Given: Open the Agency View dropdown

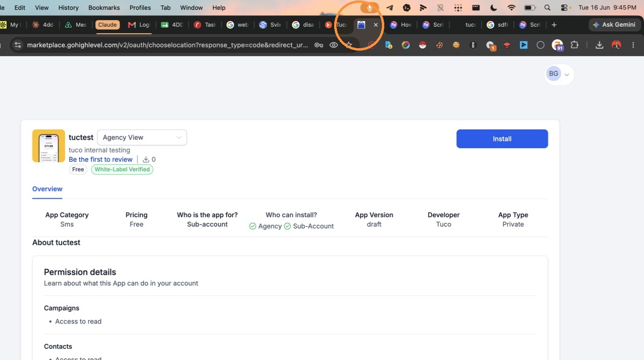Looking at the screenshot, I should 142,137.
